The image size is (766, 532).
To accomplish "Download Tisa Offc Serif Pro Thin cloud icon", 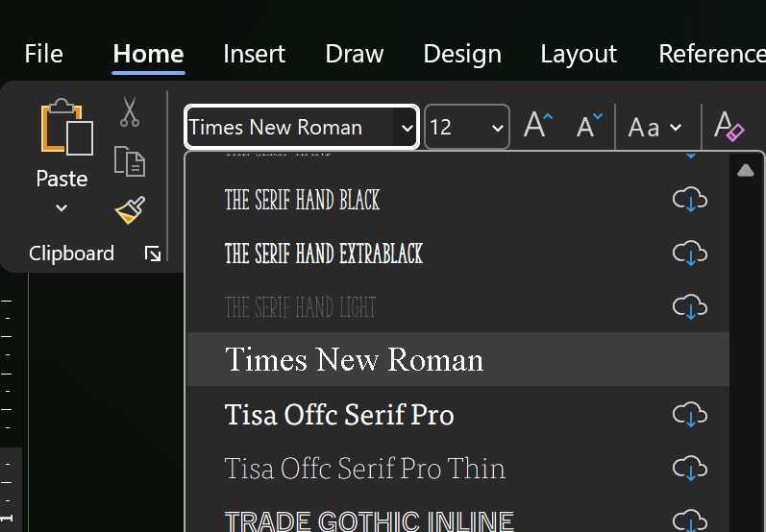I will point(690,468).
